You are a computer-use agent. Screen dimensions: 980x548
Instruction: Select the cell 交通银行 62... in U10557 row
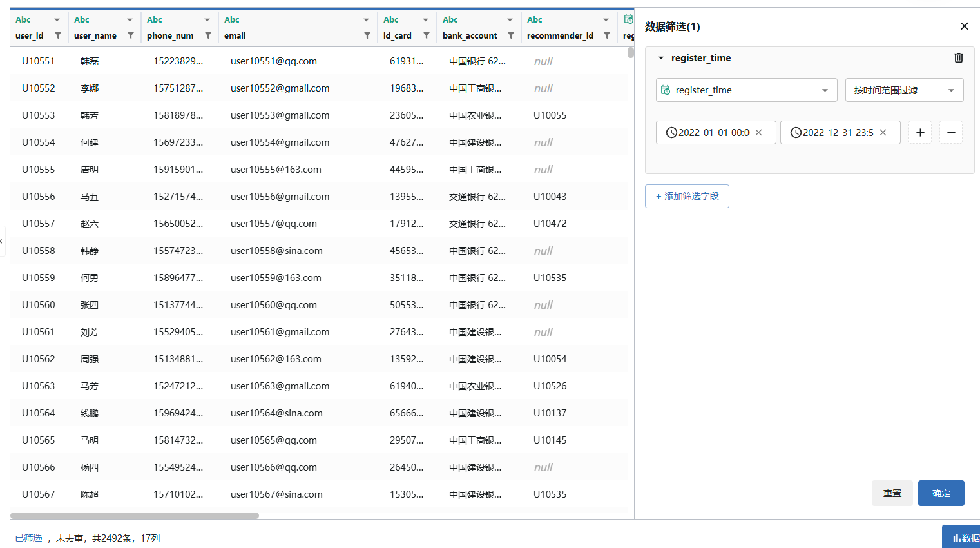point(477,224)
